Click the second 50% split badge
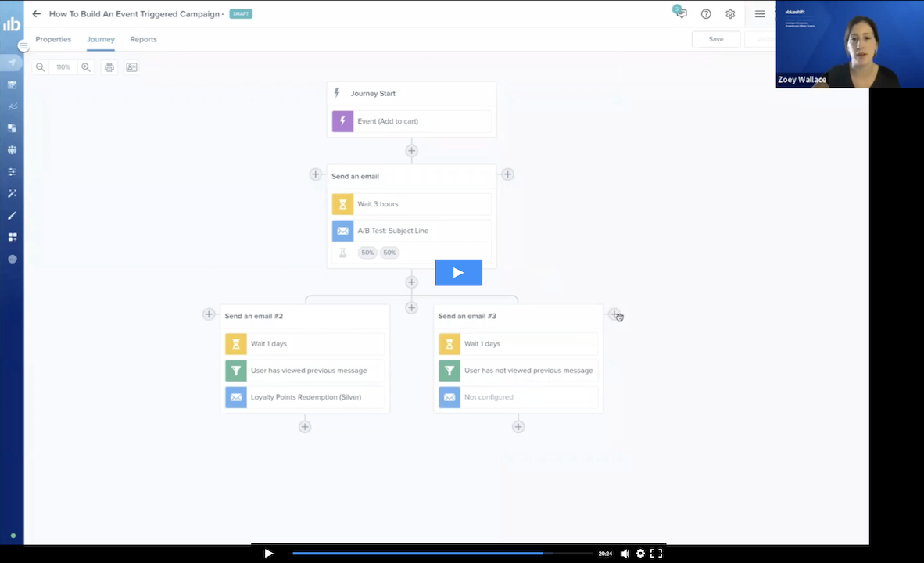The height and width of the screenshot is (563, 924). (x=389, y=253)
